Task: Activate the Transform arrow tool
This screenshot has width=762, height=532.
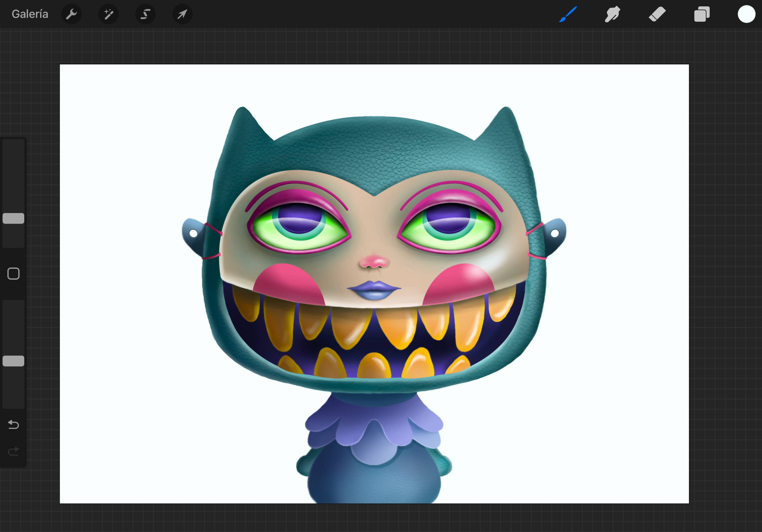Action: pos(182,14)
